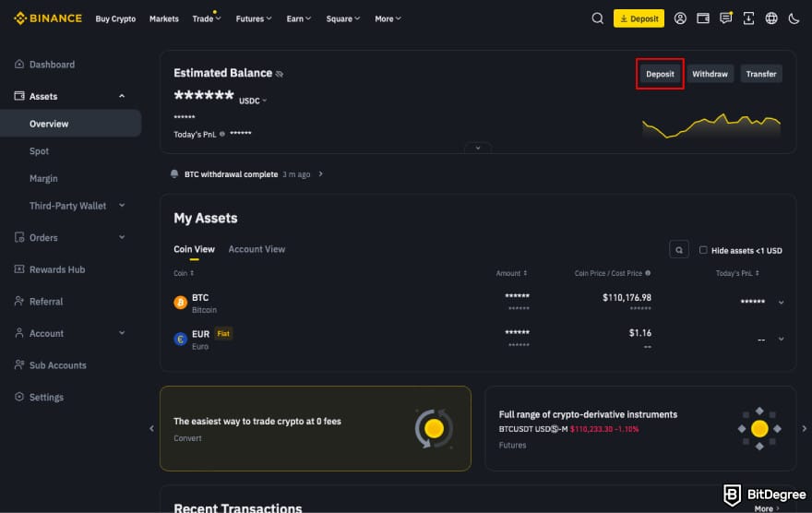The height and width of the screenshot is (513, 812).
Task: Open the Earn menu dropdown
Action: [x=299, y=18]
